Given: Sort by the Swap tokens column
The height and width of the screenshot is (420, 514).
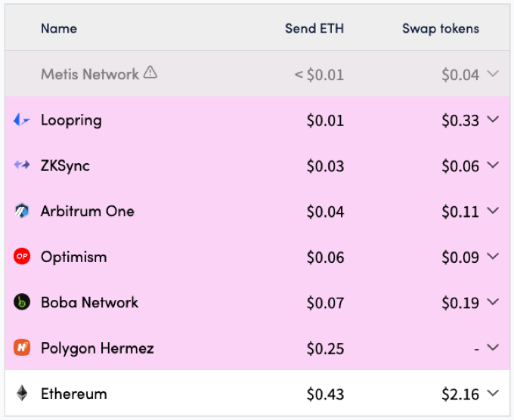Looking at the screenshot, I should pyautogui.click(x=440, y=29).
